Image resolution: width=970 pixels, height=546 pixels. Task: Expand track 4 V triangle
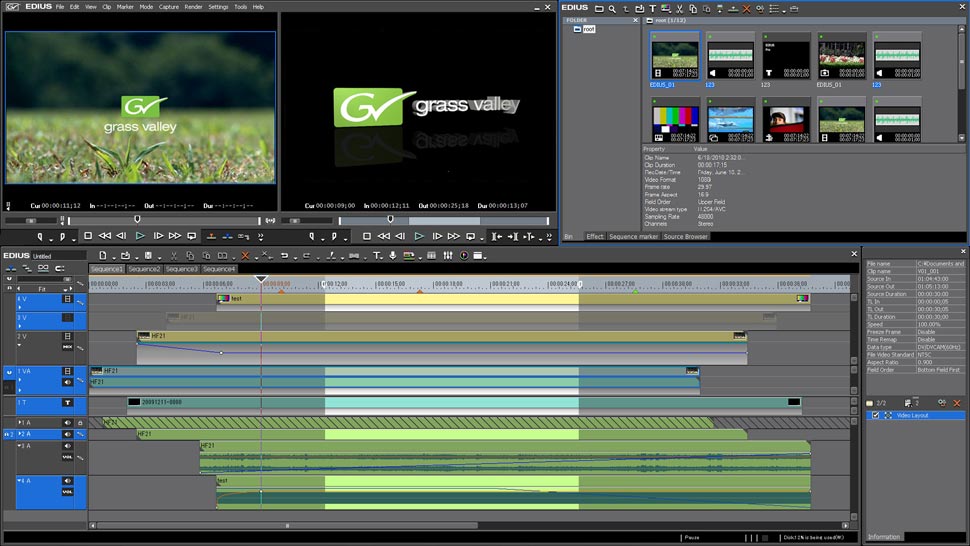[x=20, y=307]
